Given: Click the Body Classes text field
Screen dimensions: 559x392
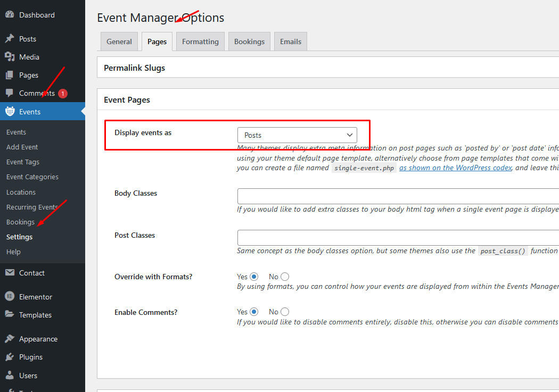Looking at the screenshot, I should coord(398,196).
